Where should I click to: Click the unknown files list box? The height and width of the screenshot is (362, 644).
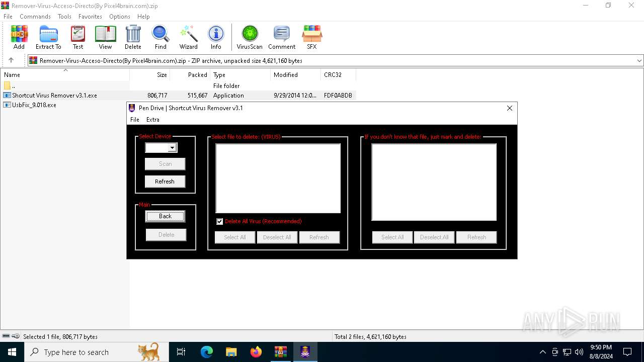pyautogui.click(x=434, y=182)
